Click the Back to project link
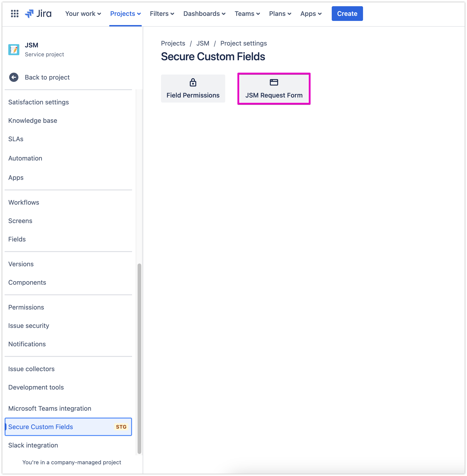 pos(47,77)
